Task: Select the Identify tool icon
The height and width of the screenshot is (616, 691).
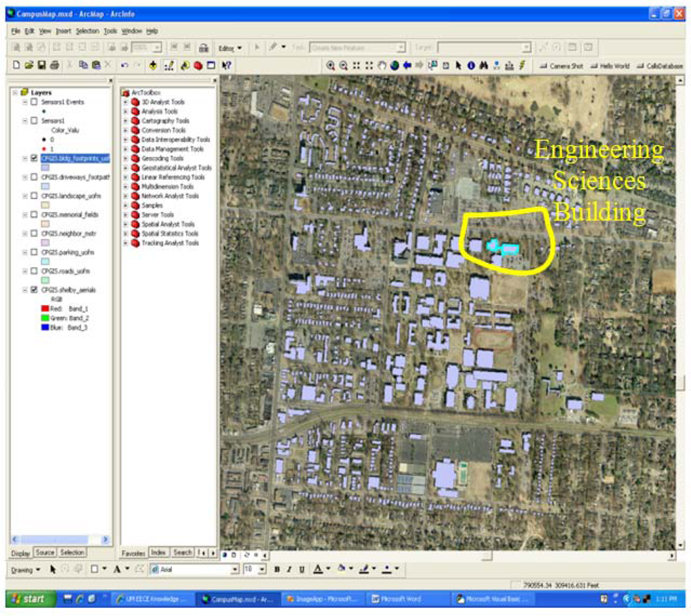Action: click(x=471, y=66)
